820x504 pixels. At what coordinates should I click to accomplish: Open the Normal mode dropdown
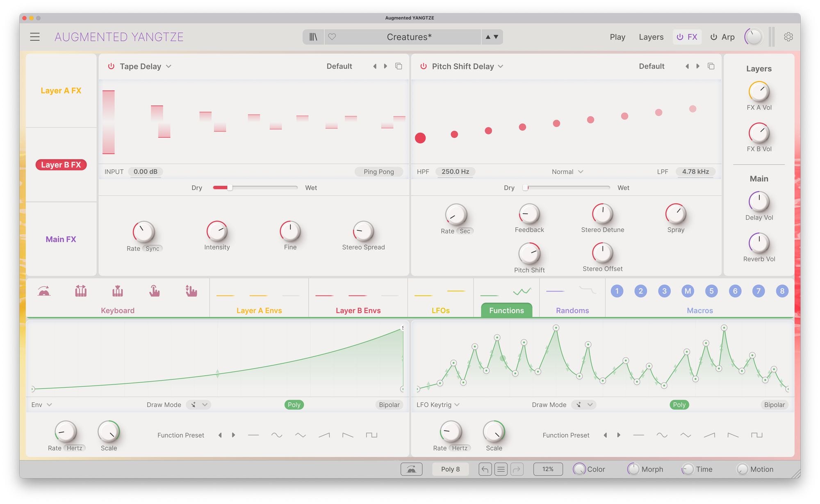pyautogui.click(x=567, y=172)
